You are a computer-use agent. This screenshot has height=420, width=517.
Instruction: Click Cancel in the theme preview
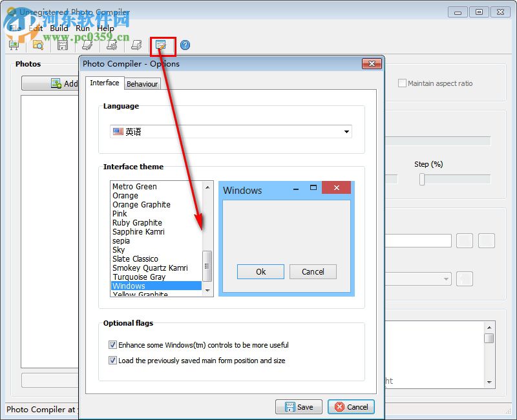313,271
